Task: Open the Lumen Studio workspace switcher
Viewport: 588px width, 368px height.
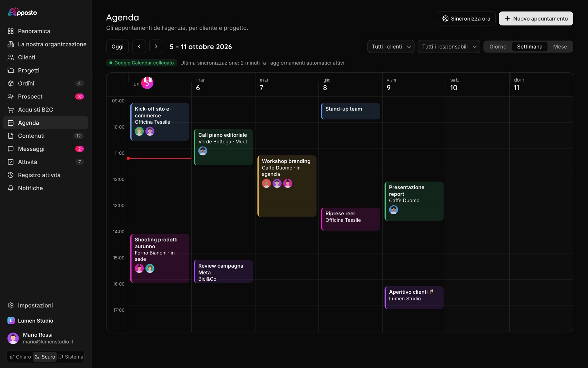Action: (x=46, y=321)
